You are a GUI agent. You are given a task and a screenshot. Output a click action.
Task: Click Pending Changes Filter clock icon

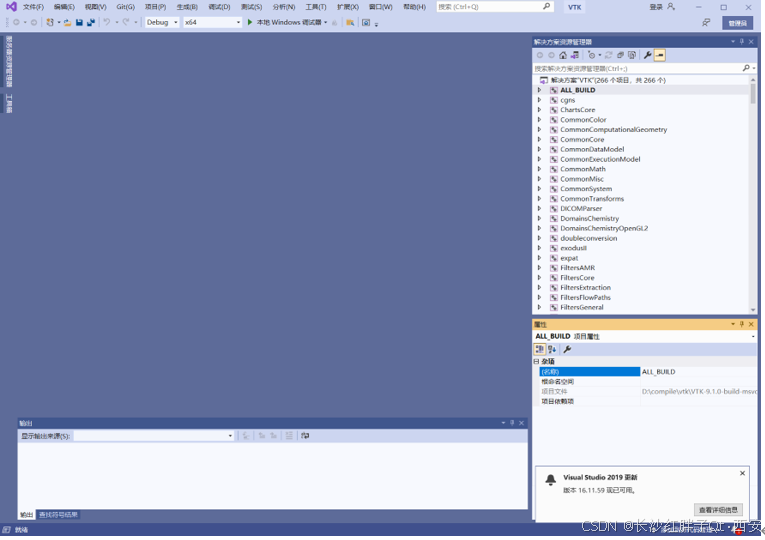pyautogui.click(x=591, y=55)
